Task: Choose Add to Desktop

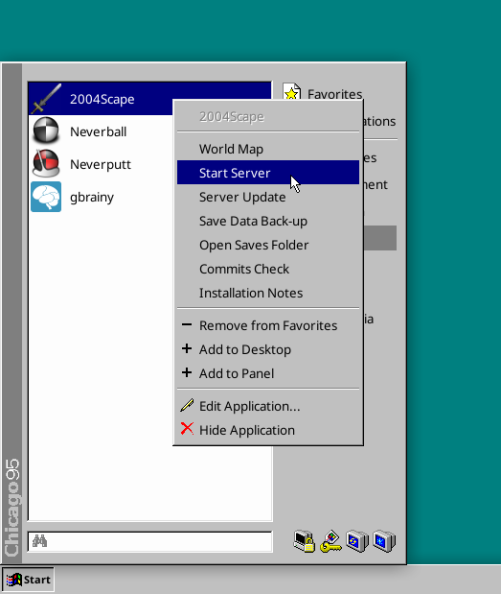Action: (x=268, y=349)
